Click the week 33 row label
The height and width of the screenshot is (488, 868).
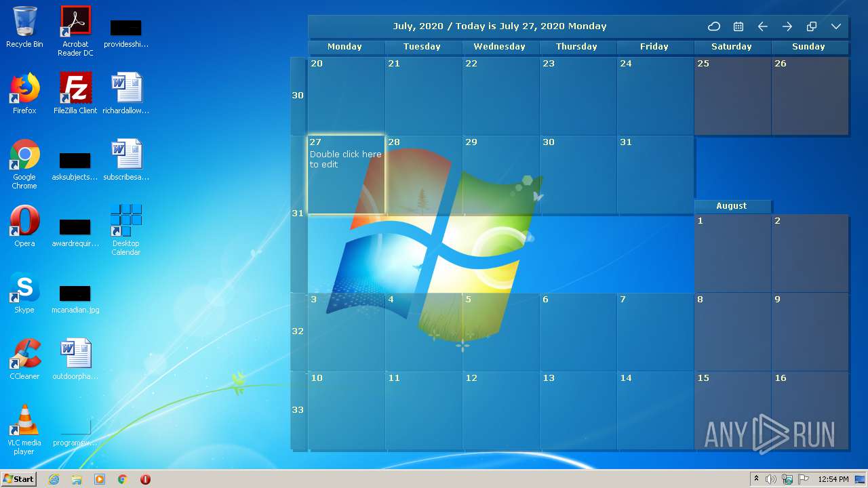click(x=298, y=411)
